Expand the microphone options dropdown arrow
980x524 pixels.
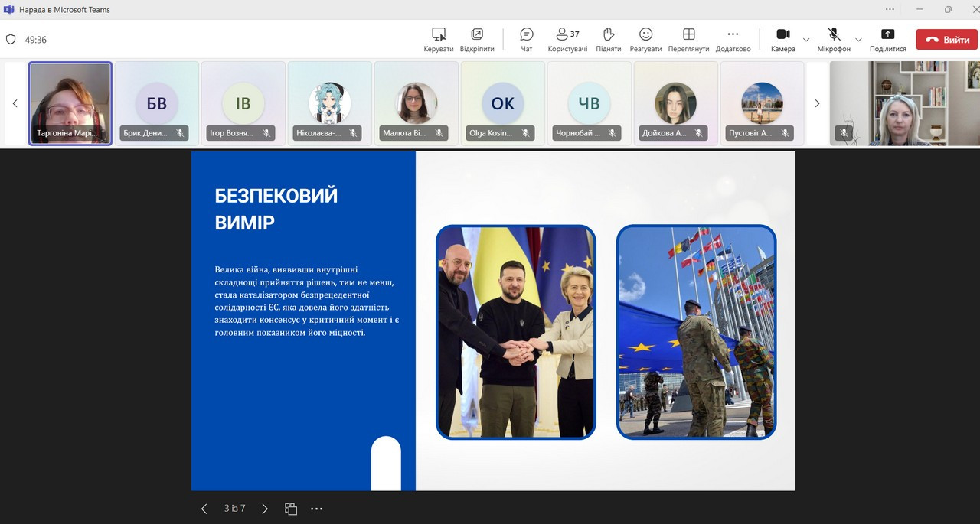(x=858, y=40)
